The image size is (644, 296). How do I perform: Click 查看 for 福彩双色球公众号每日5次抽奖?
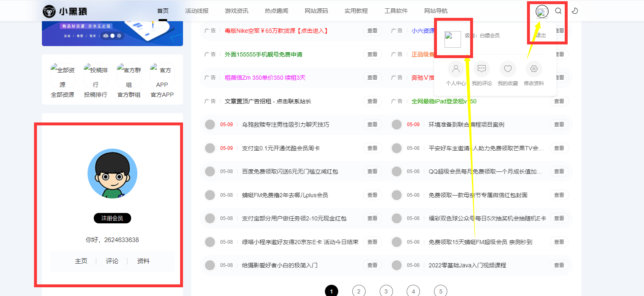pyautogui.click(x=559, y=218)
